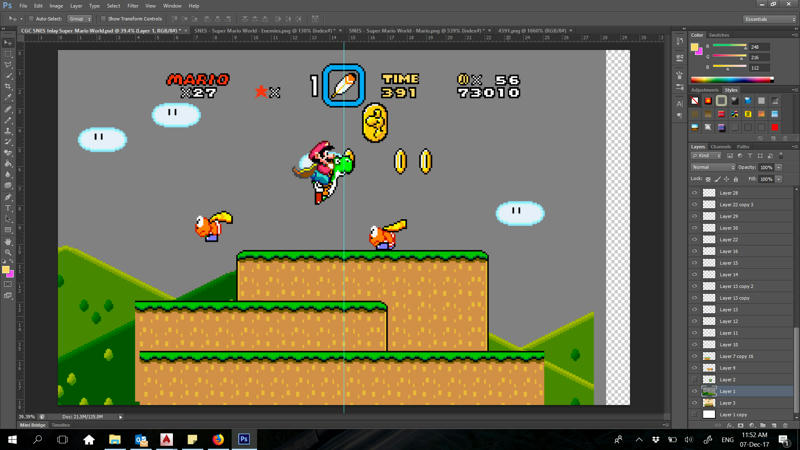The height and width of the screenshot is (450, 800).
Task: Select the Move tool in the toolbox
Action: coord(8,43)
